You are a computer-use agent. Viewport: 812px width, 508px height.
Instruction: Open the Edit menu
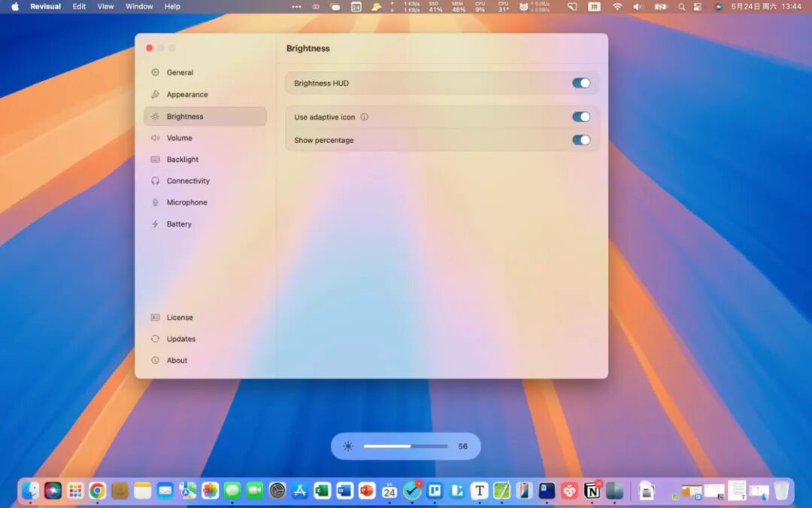79,7
